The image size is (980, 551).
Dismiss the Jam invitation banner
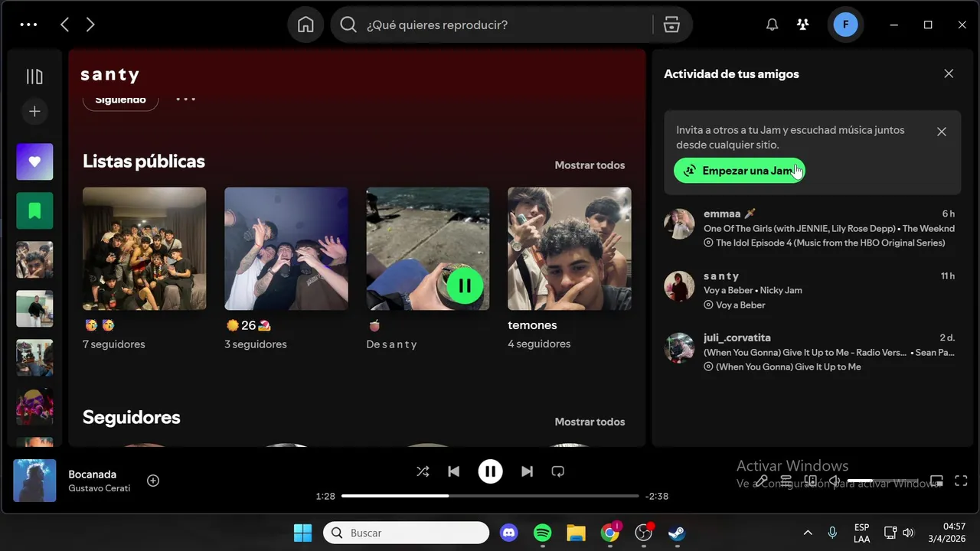(942, 132)
